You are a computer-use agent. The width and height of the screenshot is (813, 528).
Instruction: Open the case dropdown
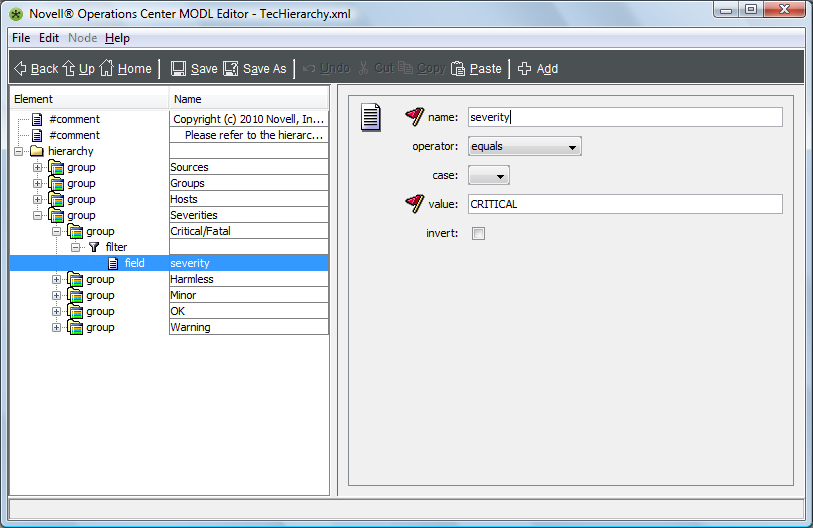489,175
